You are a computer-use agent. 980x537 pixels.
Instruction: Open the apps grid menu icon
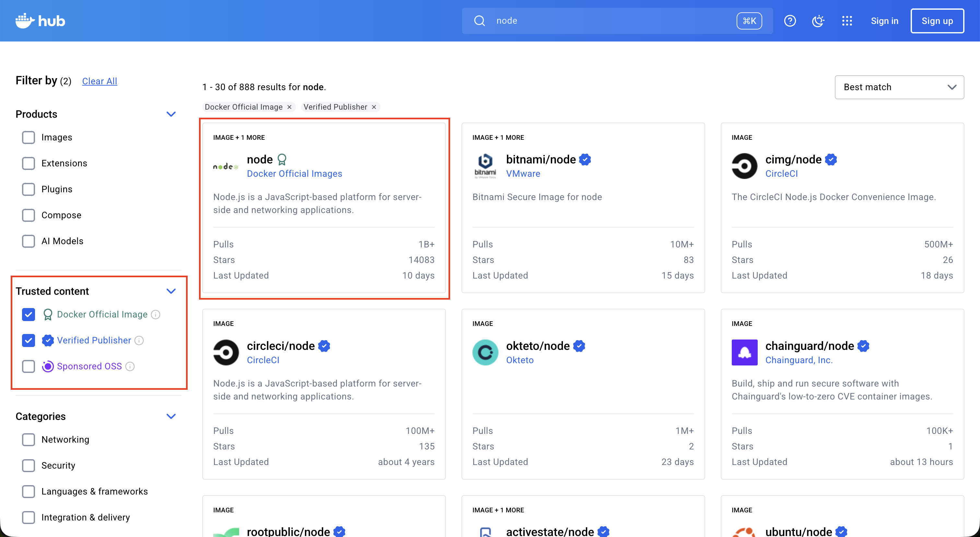pyautogui.click(x=847, y=21)
